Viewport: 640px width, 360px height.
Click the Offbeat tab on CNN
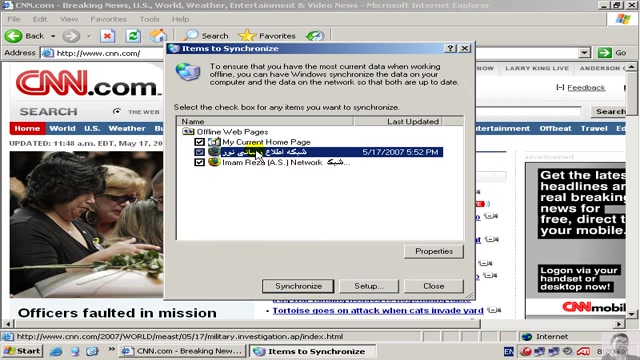(555, 128)
